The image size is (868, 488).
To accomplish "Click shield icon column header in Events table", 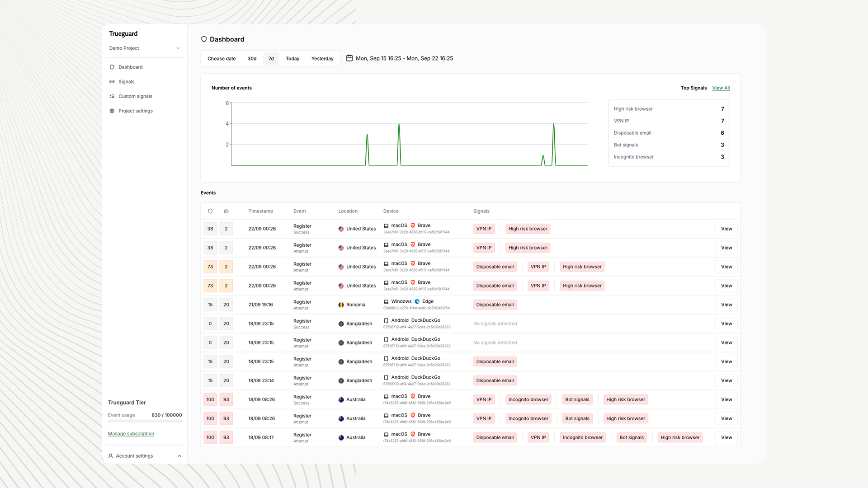I will click(x=210, y=211).
